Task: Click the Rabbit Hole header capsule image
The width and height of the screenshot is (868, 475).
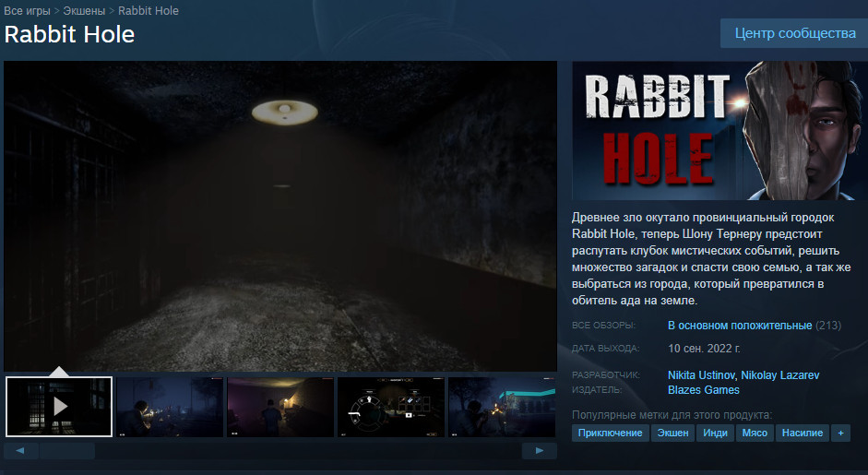Action: (719, 130)
